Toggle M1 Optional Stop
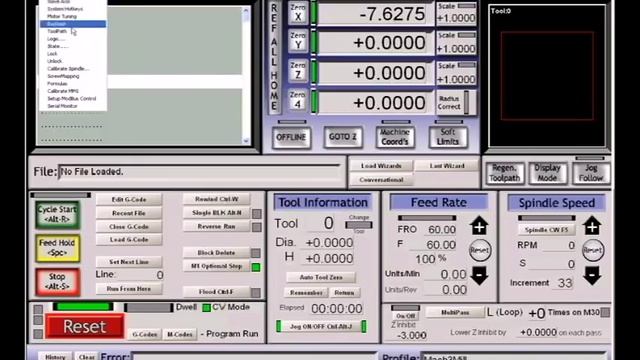 click(216, 266)
